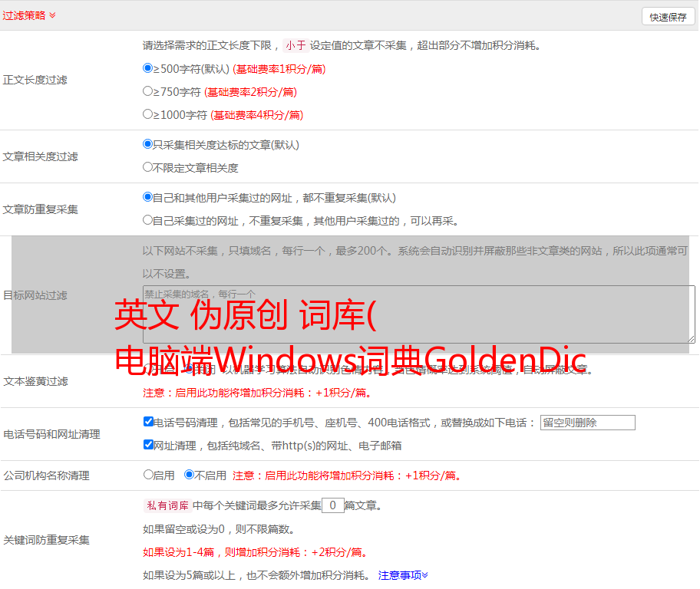Click the 公司机构名称清理 row label
700x589 pixels.
[x=46, y=475]
